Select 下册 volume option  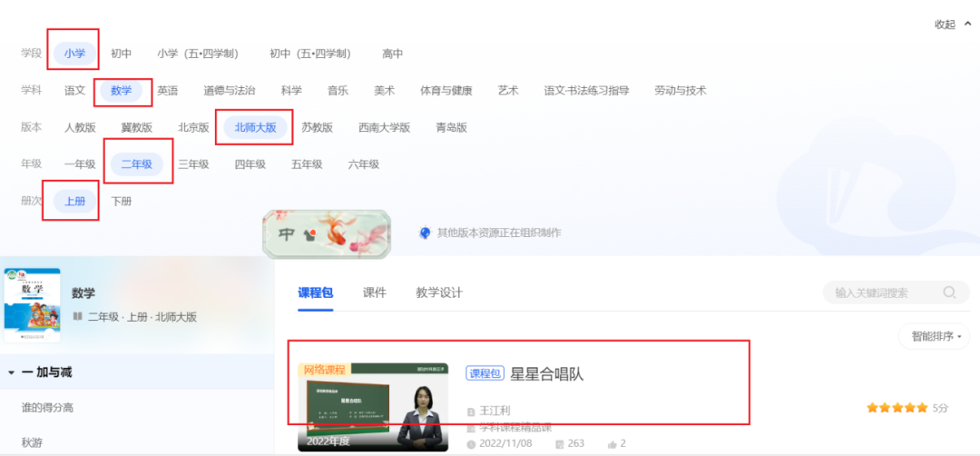coord(121,201)
